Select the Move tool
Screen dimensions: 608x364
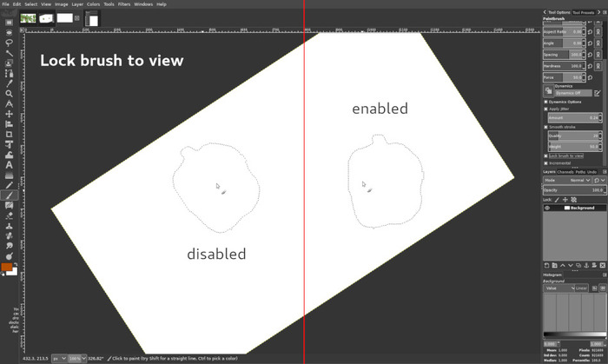[9, 114]
